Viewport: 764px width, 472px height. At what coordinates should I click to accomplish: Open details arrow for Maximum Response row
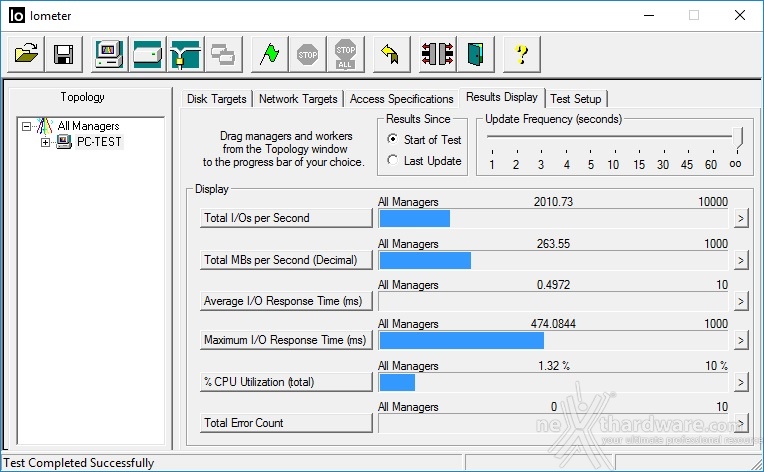[741, 340]
